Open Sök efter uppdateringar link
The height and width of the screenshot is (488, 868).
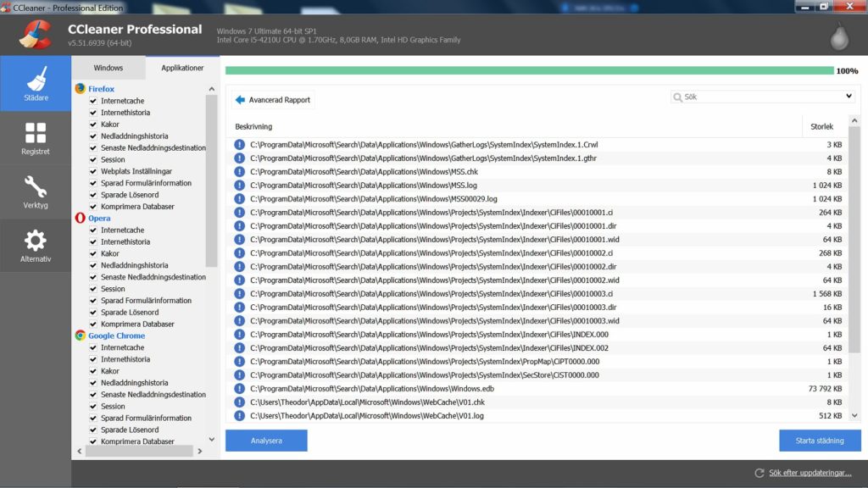(x=810, y=473)
